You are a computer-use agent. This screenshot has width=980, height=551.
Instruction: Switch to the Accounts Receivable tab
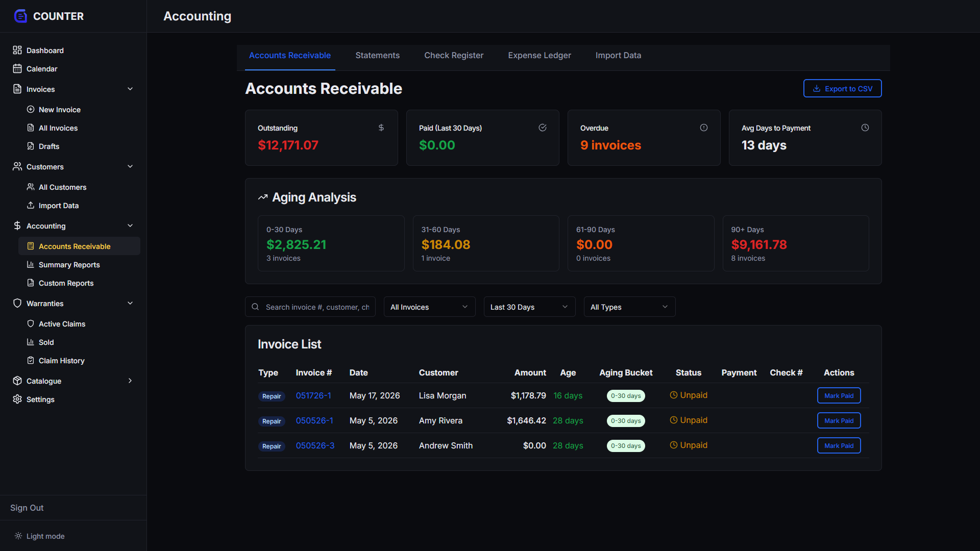[x=289, y=55]
